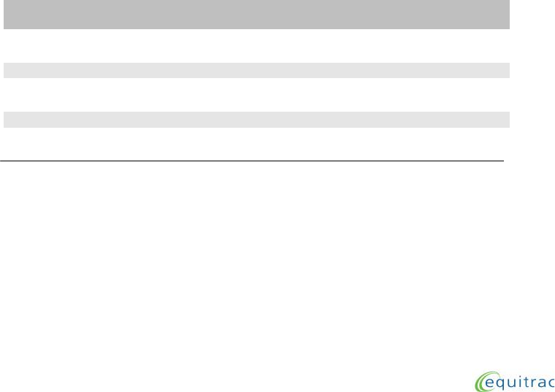Select the first light gray striped row
555x392 pixels.
256,70
